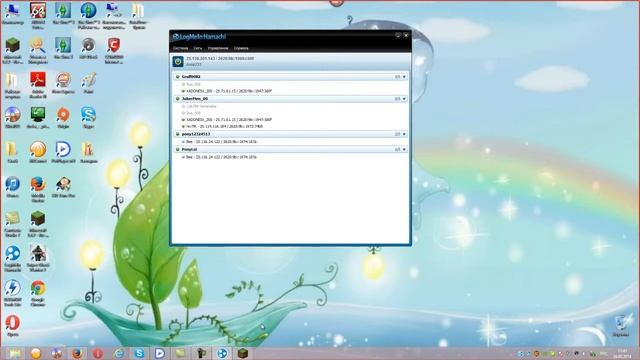640x360 pixels.
Task: Click the PotPlayer taskbar icon
Action: [x=160, y=353]
